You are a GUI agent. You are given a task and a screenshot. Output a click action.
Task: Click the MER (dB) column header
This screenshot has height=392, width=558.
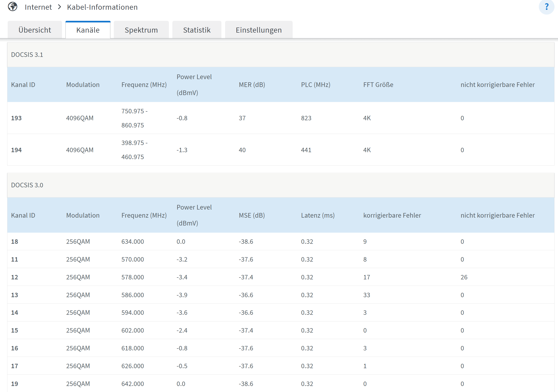252,85
